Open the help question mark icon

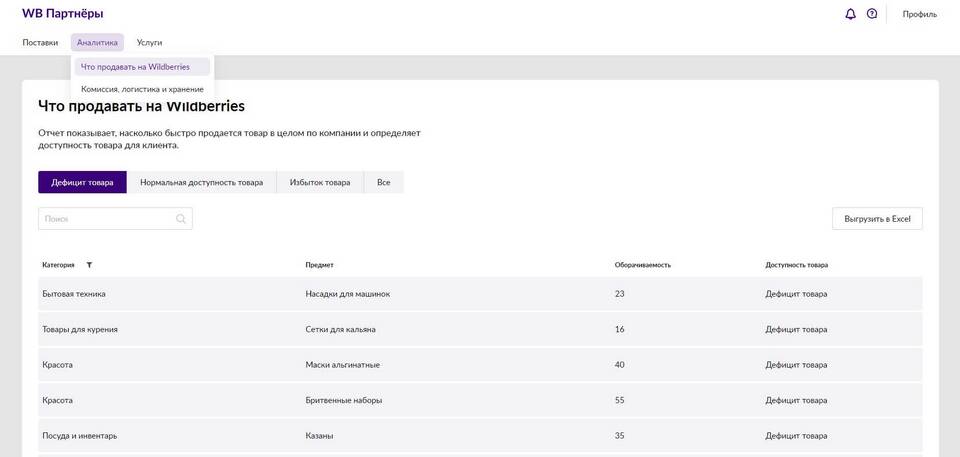point(872,13)
